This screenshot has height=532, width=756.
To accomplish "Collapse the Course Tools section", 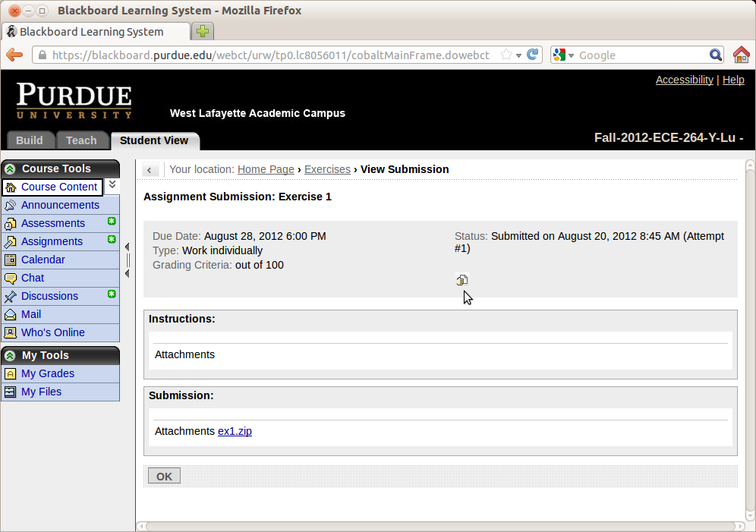I will 10,169.
